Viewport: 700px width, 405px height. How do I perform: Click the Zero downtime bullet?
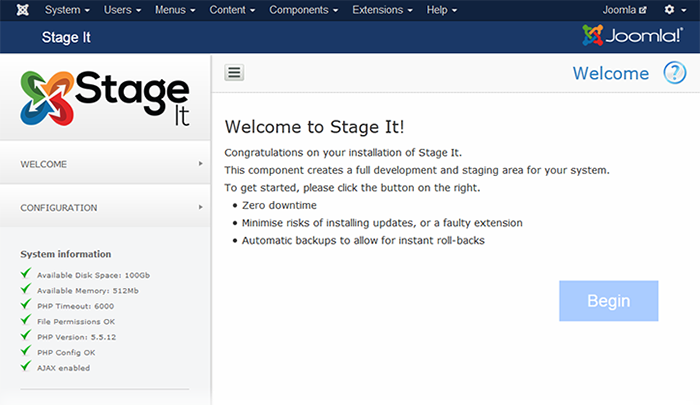[x=279, y=205]
